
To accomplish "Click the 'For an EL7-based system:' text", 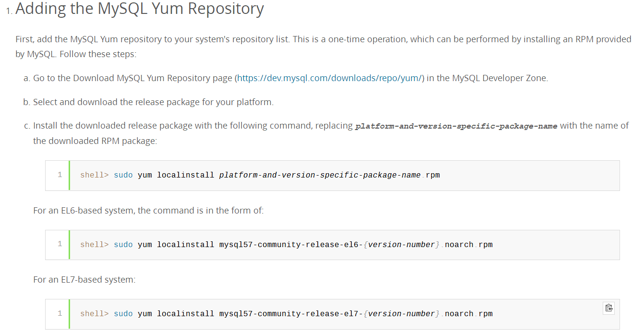I will coord(84,279).
